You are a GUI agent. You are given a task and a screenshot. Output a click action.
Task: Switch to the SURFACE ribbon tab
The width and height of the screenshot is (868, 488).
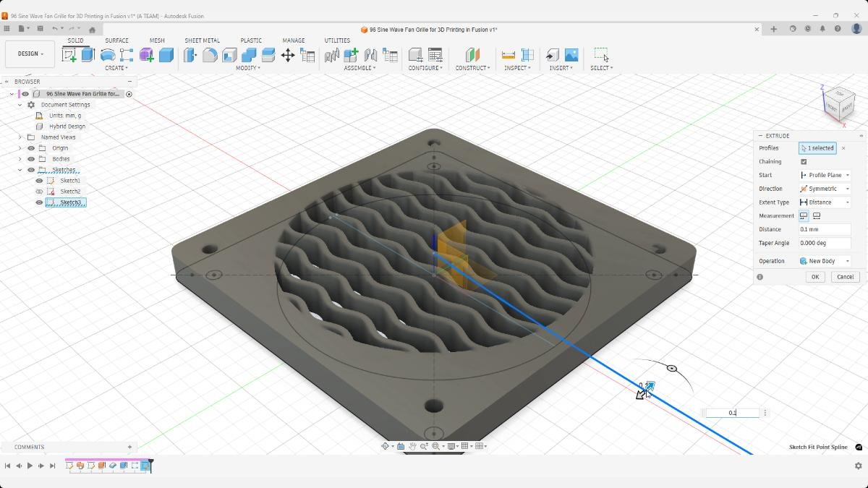[116, 40]
